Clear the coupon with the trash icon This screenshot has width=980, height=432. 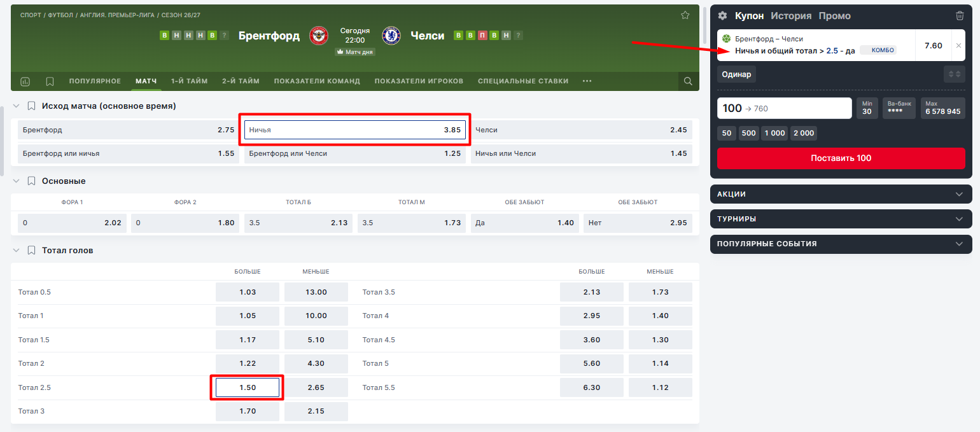click(x=960, y=16)
